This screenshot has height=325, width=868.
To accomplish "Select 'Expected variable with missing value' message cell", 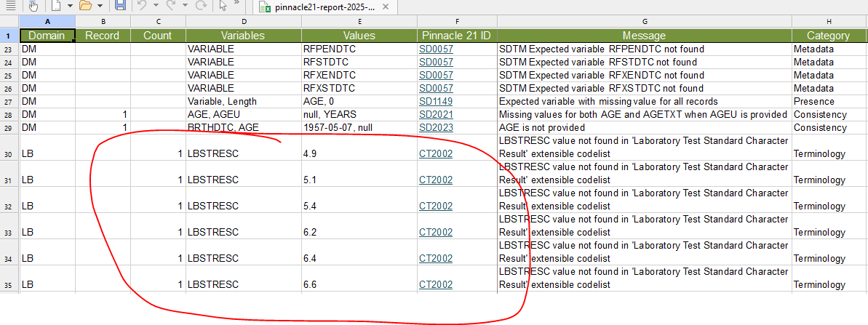I will click(x=645, y=102).
